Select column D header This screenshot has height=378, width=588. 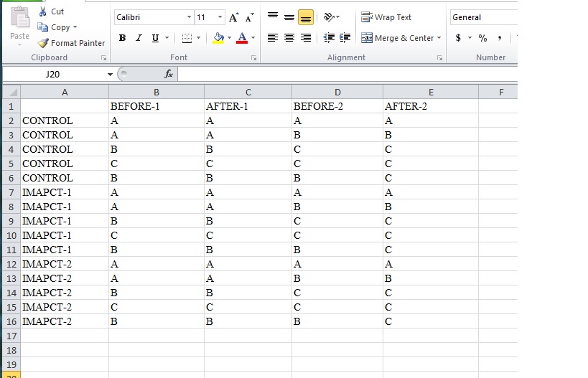point(337,92)
